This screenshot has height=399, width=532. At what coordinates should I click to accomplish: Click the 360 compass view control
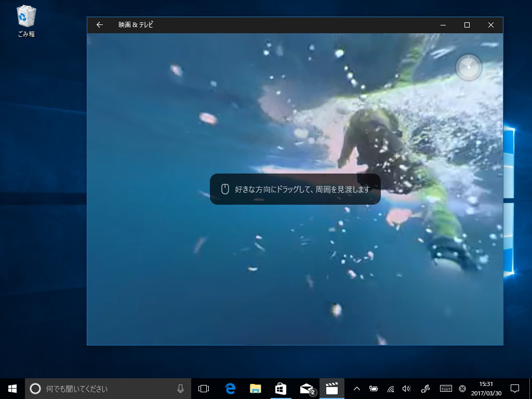coord(469,67)
